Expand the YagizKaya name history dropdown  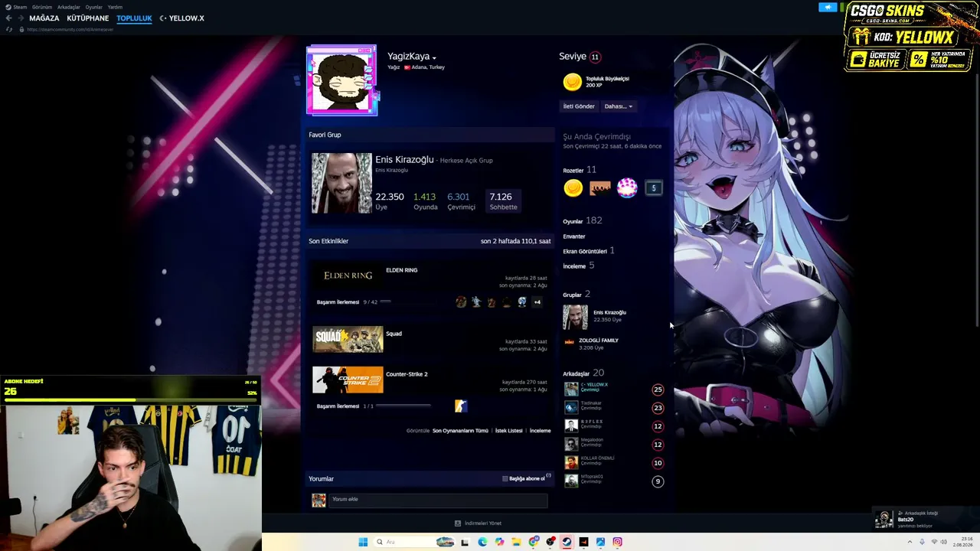click(434, 57)
